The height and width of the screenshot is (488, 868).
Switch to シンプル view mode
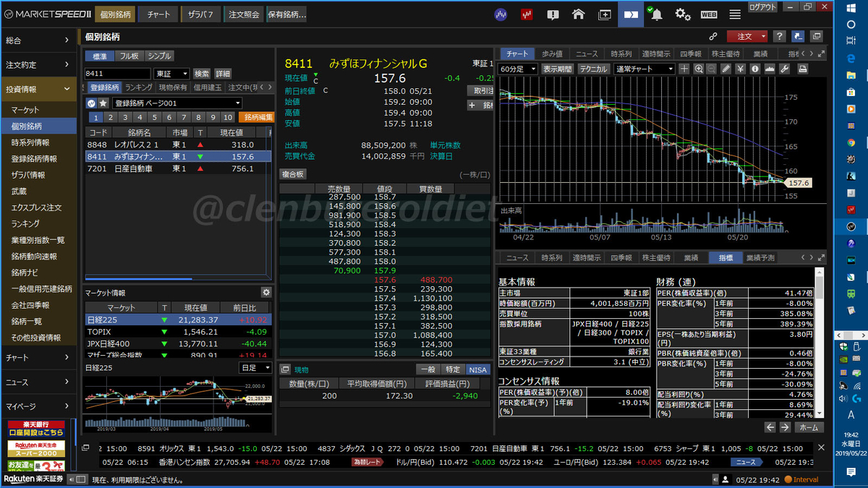[x=159, y=56]
